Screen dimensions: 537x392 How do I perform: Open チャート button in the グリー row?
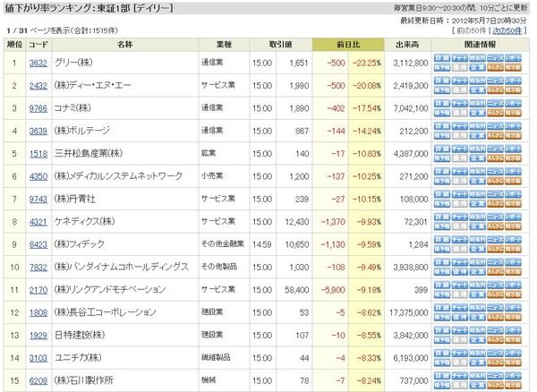pos(460,58)
